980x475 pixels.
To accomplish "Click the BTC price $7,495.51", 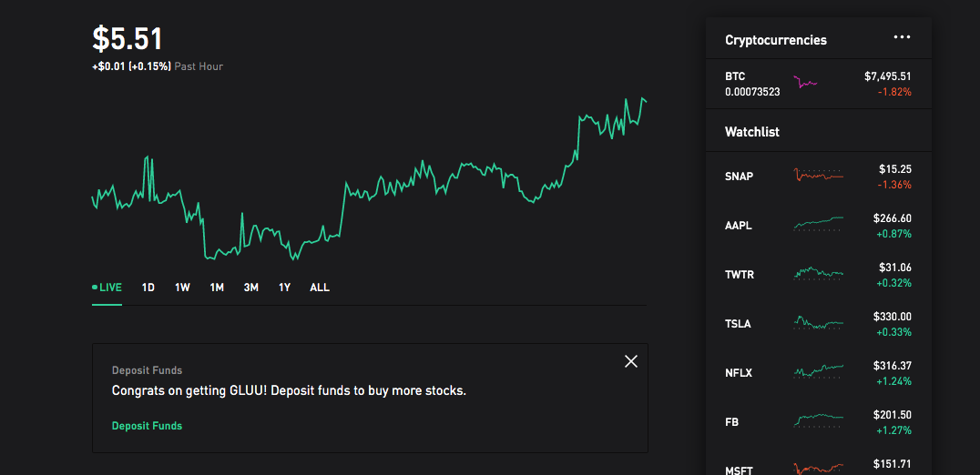I will tap(887, 76).
